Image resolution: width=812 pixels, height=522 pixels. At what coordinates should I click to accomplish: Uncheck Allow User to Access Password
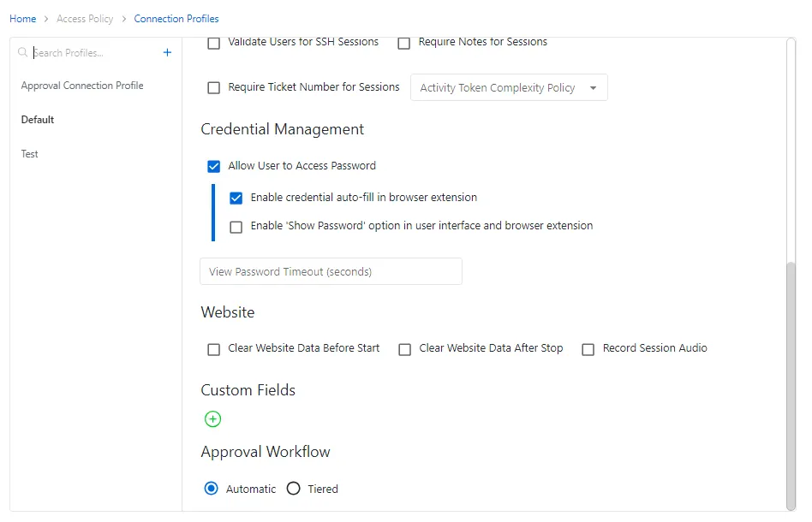[x=214, y=167]
